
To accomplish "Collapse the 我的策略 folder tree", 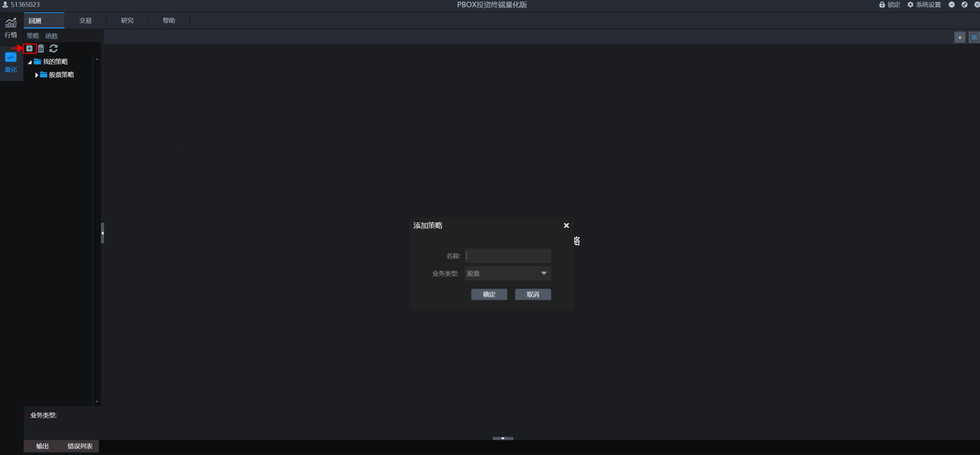I will point(30,62).
